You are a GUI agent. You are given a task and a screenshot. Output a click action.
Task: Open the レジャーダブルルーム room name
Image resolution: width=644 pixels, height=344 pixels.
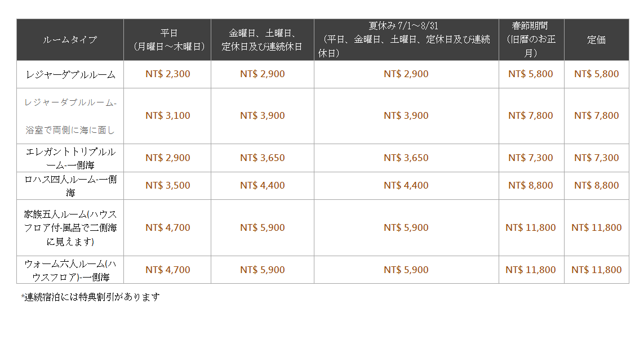70,75
